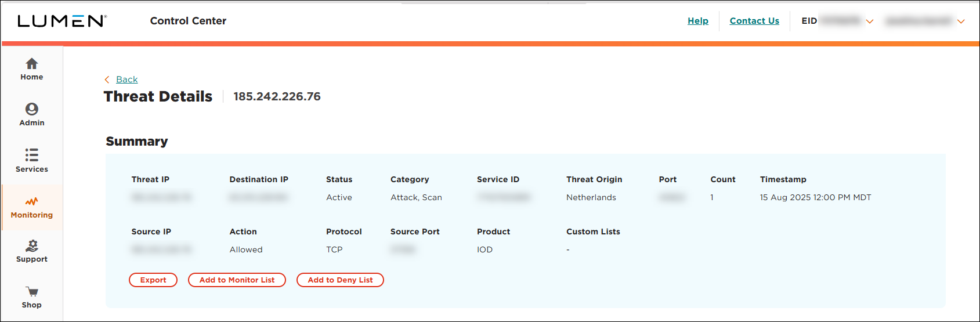Click the Action value Allowed
The image size is (980, 322).
click(246, 249)
